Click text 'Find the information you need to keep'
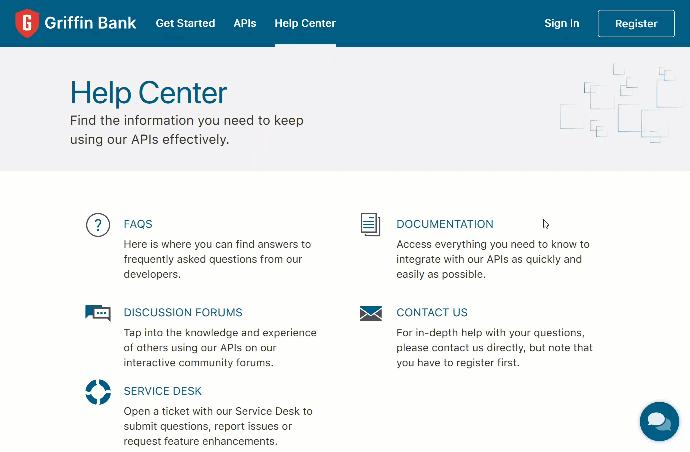 (x=187, y=121)
